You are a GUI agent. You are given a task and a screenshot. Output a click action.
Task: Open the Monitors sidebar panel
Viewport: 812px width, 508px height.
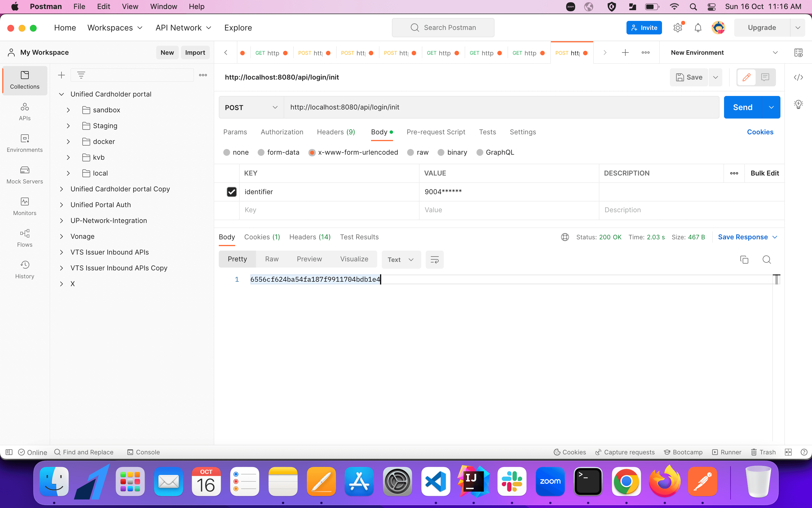pyautogui.click(x=25, y=207)
